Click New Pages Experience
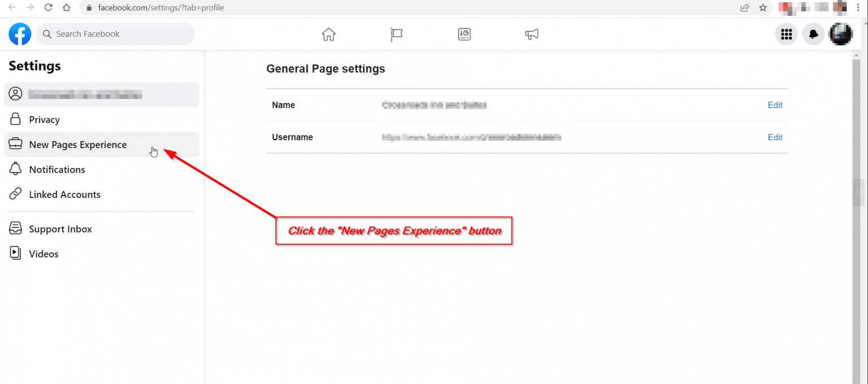This screenshot has height=384, width=868. tap(77, 144)
